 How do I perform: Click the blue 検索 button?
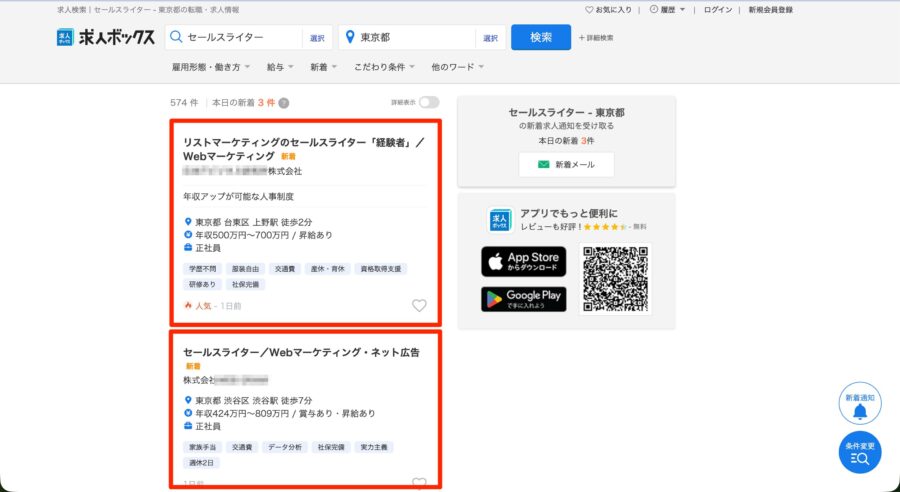541,37
